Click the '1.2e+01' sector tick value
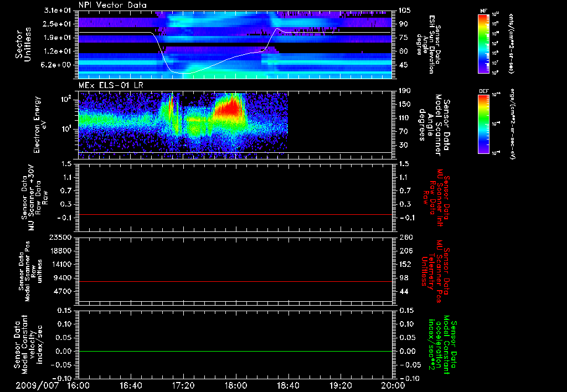 (x=58, y=51)
